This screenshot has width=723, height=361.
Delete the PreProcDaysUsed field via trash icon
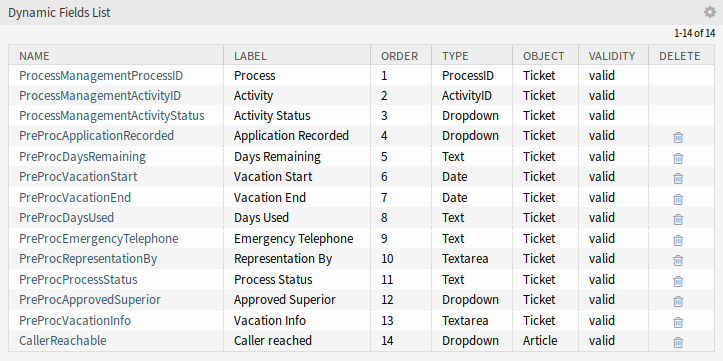point(678,219)
